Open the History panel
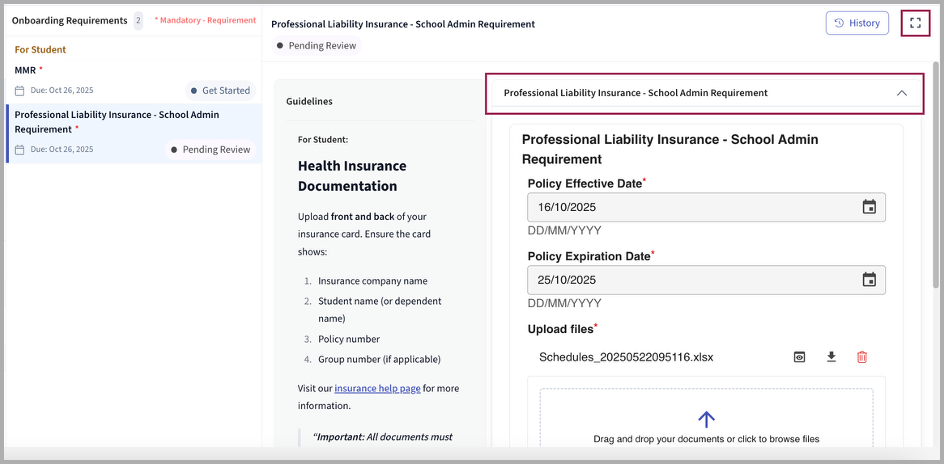The image size is (944, 464). point(856,23)
